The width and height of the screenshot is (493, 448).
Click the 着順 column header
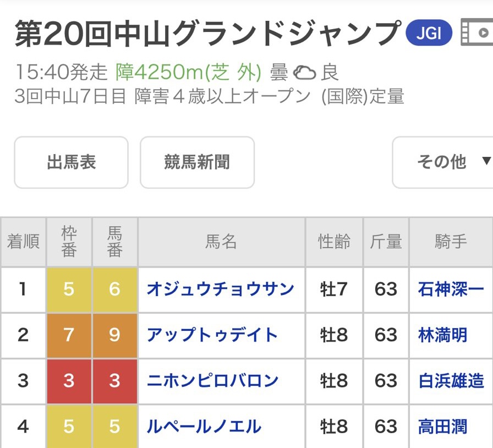click(x=23, y=242)
